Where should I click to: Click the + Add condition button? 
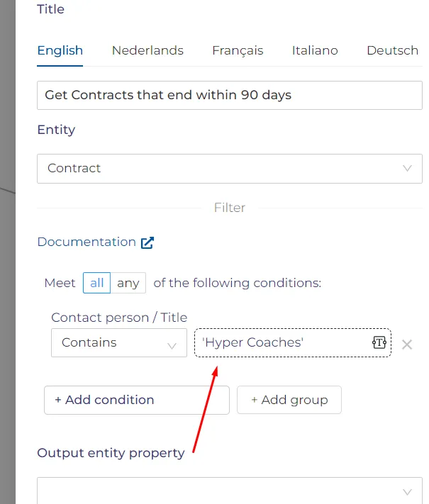[137, 401]
